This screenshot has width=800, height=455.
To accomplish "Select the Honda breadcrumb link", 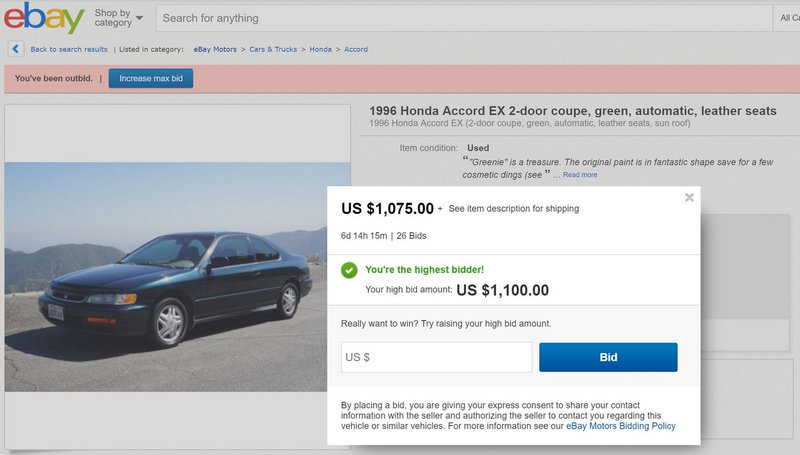I will (x=320, y=49).
